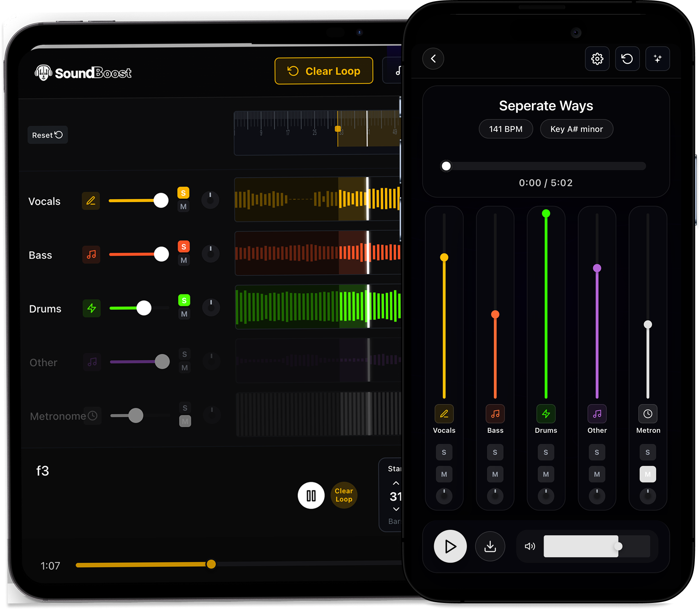Play the song on phone
The image size is (700, 610).
click(450, 546)
